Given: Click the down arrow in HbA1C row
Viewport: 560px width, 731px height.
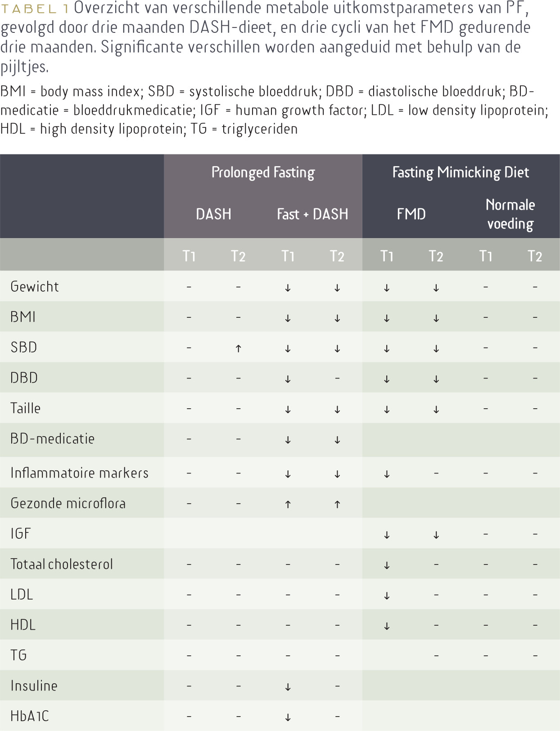Looking at the screenshot, I should click(x=288, y=717).
